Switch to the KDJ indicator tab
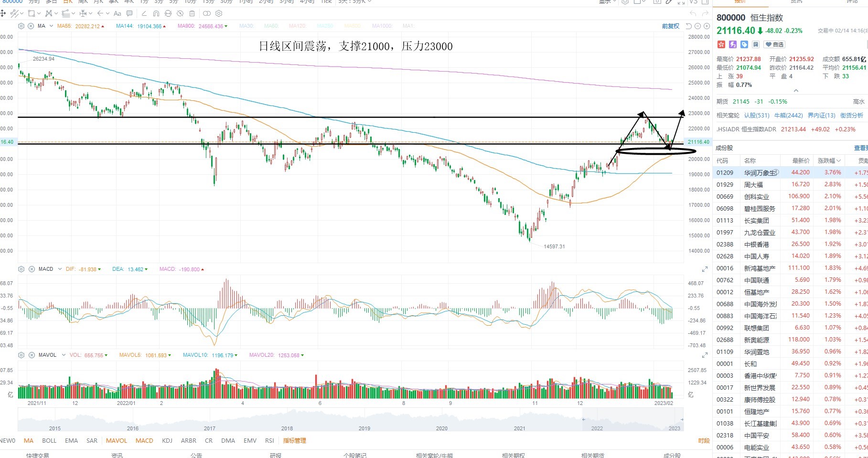Screen dimensions: 868x458 coord(167,440)
